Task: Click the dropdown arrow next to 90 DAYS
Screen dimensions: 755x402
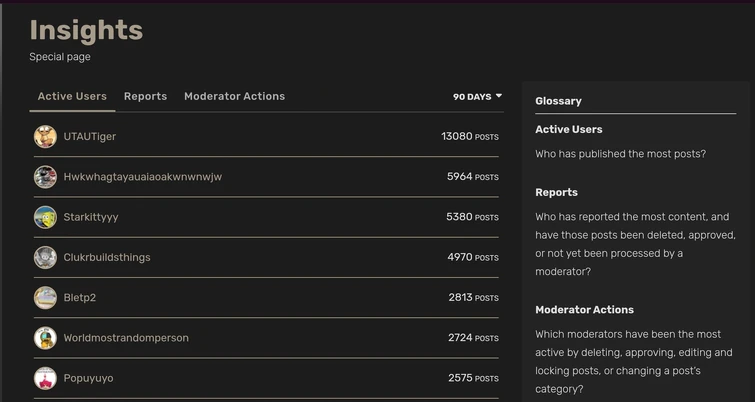Action: 499,96
